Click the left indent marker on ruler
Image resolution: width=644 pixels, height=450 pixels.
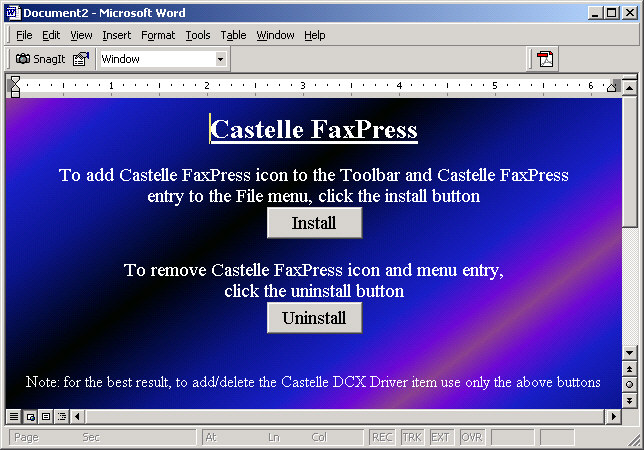[x=15, y=91]
